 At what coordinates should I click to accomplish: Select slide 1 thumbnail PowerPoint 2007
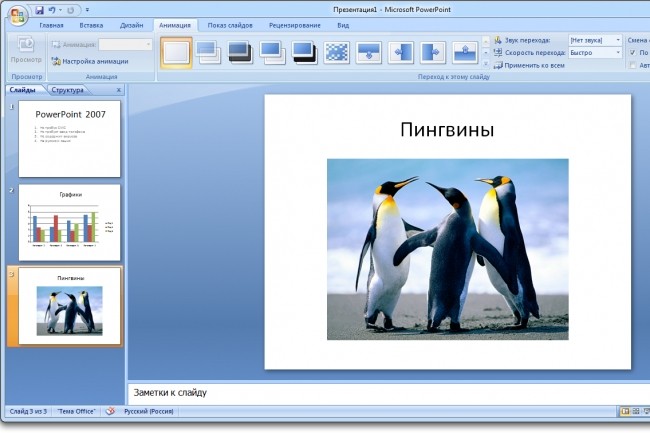70,139
